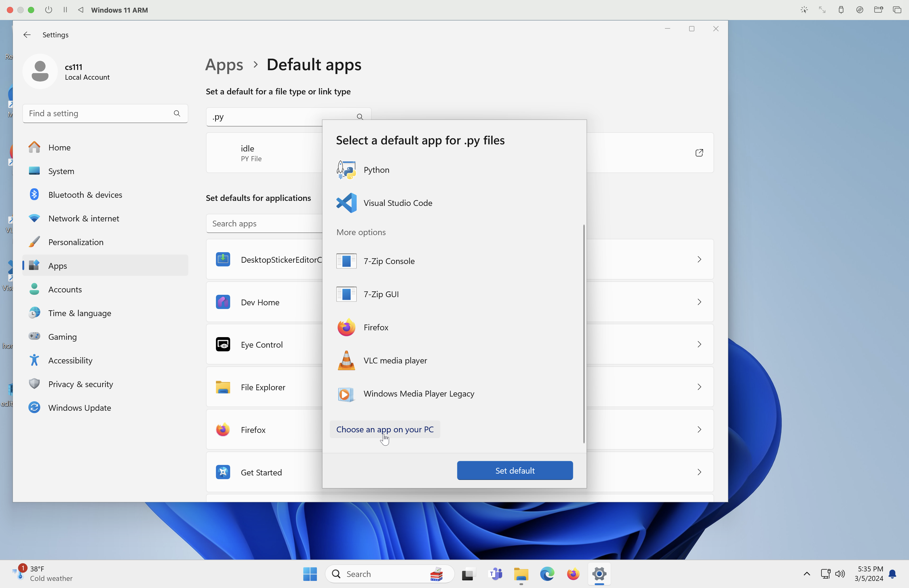Click the Dev Home app icon
The width and height of the screenshot is (909, 588).
tap(223, 302)
